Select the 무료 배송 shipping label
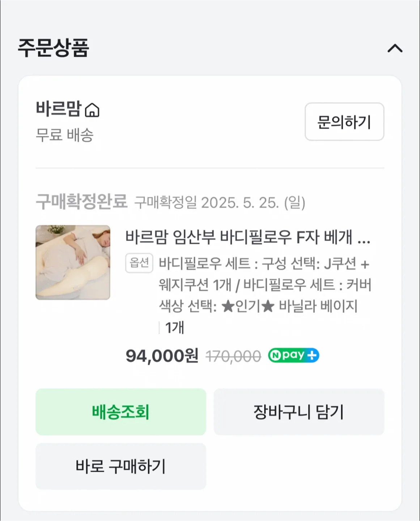This screenshot has height=521, width=420. 65,135
